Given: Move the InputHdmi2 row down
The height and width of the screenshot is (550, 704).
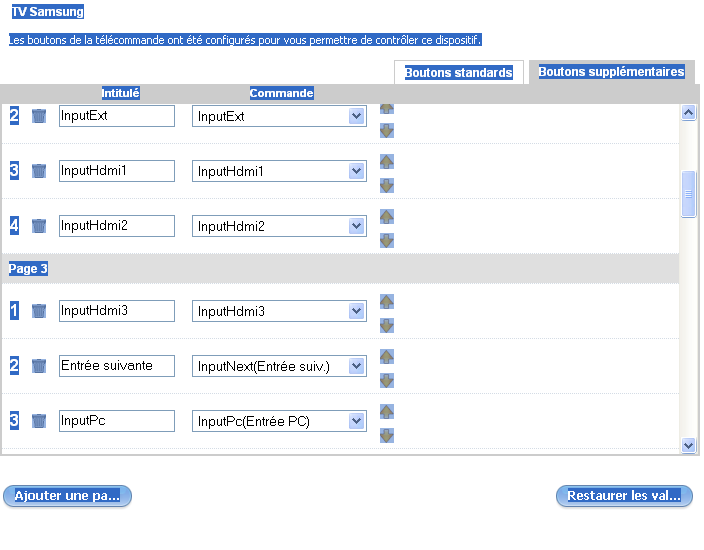Looking at the screenshot, I should [x=387, y=241].
